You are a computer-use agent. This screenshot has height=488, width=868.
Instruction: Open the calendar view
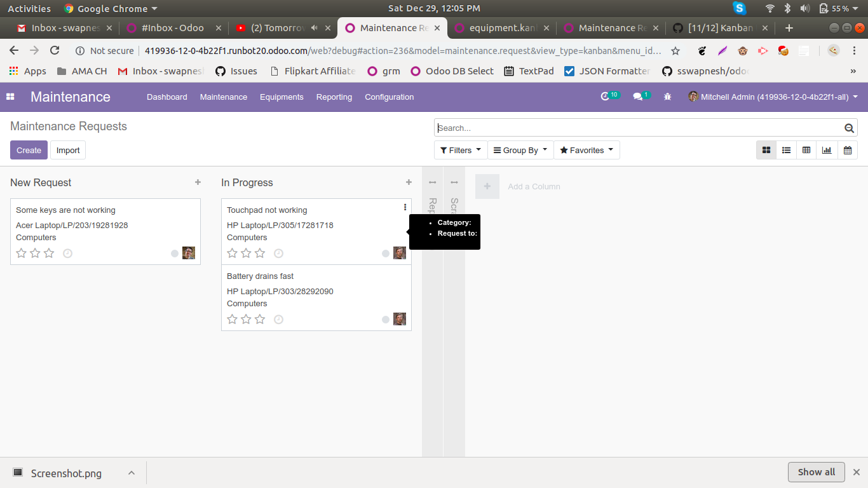click(x=847, y=150)
